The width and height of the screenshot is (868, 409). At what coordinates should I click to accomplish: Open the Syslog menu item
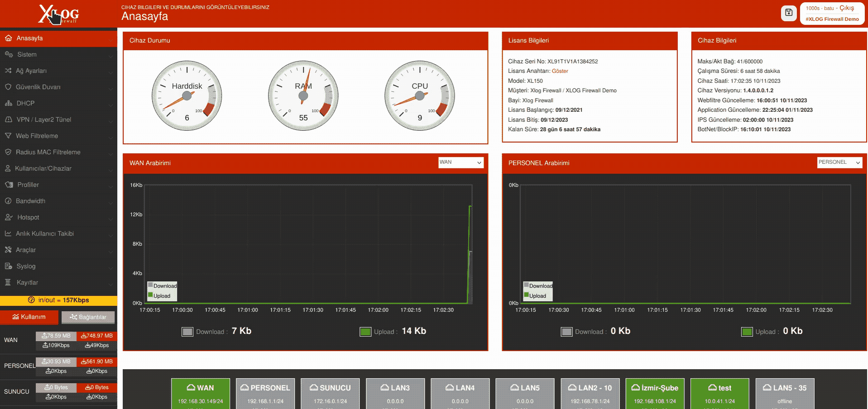tap(58, 266)
